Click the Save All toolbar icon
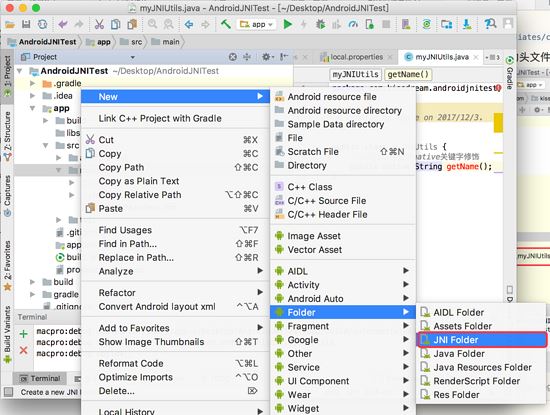The height and width of the screenshot is (415, 550). click(x=26, y=24)
